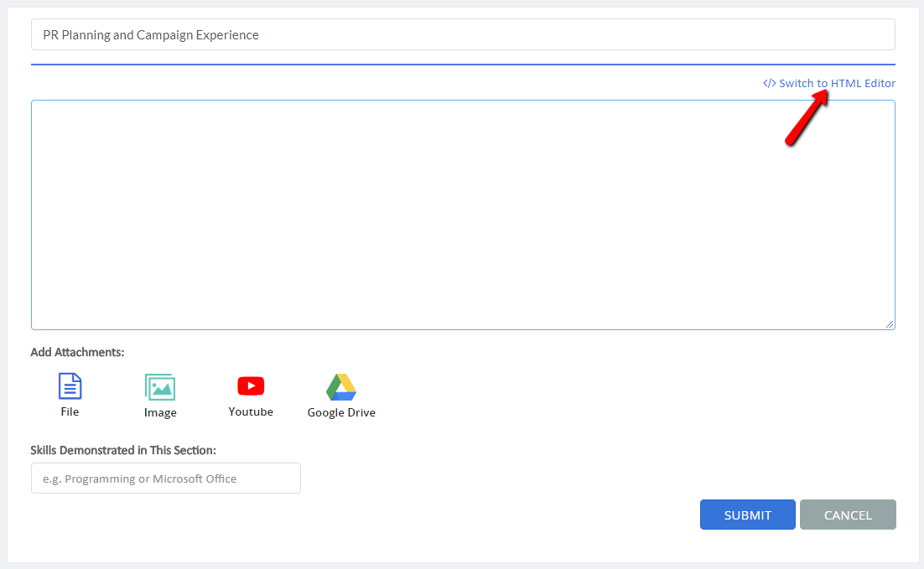Click the File attachment icon
Image resolution: width=924 pixels, height=569 pixels.
(x=70, y=386)
